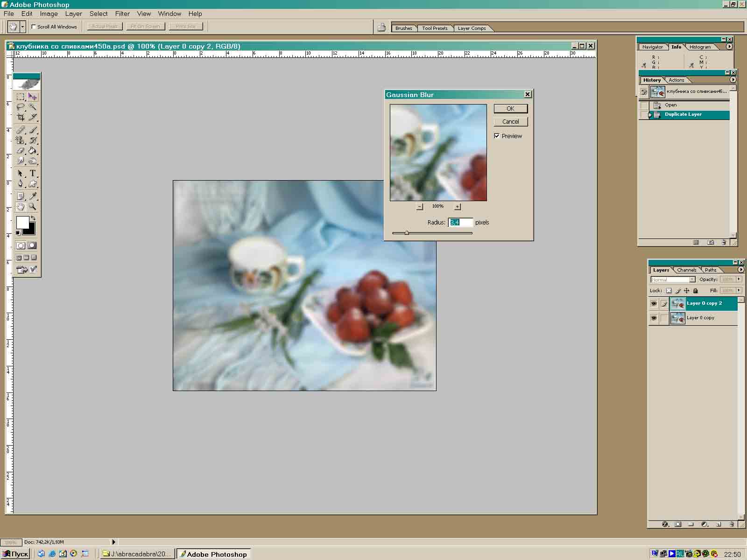This screenshot has width=747, height=560.
Task: Select the Lasso tool
Action: (21, 107)
